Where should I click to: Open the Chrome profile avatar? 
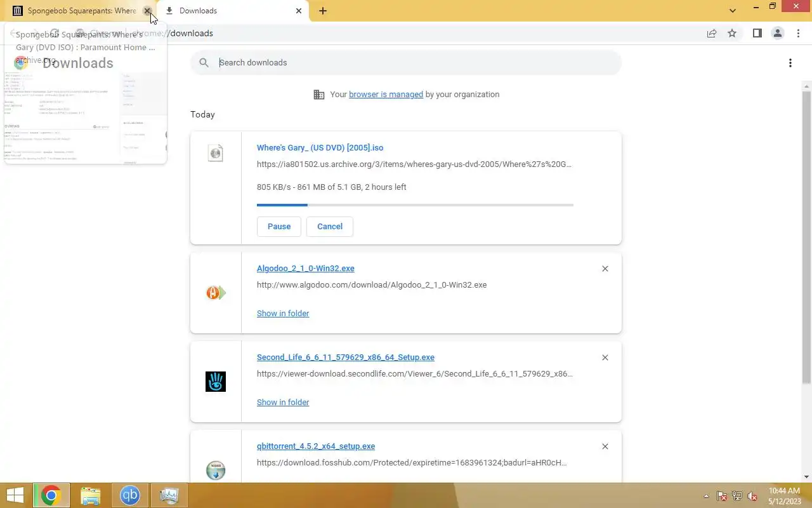tap(777, 33)
